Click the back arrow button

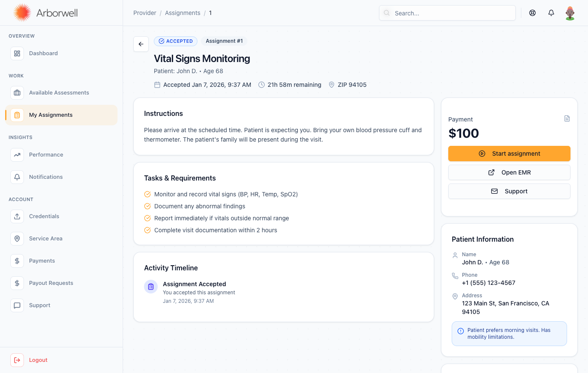coord(141,44)
